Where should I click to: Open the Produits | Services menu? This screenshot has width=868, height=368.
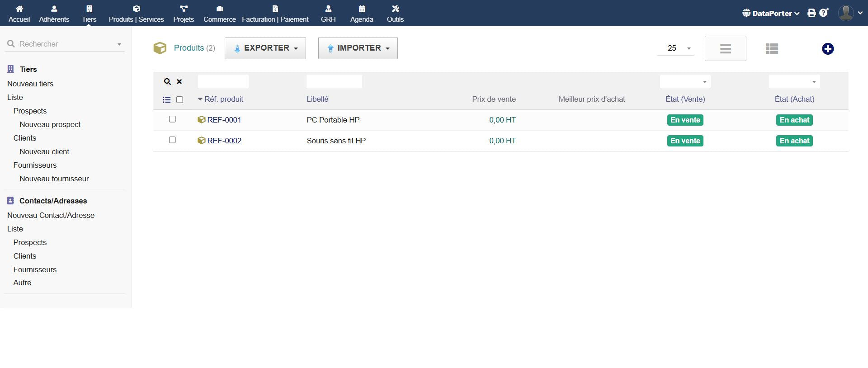[136, 14]
